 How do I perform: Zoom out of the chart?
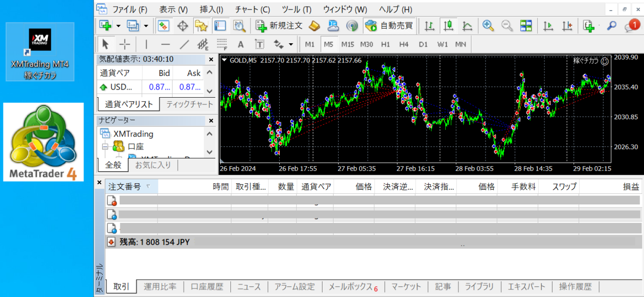click(x=507, y=26)
